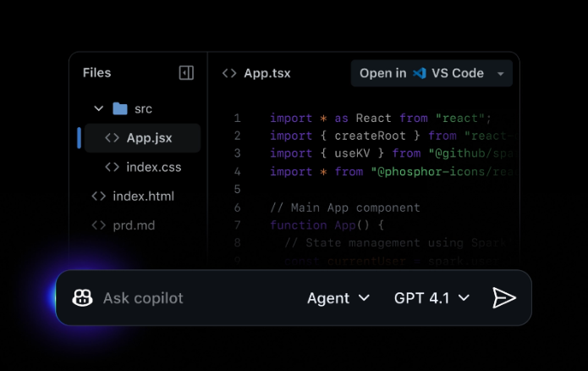The image size is (588, 371).
Task: Click the code icon next to App.jsx
Action: pos(113,138)
